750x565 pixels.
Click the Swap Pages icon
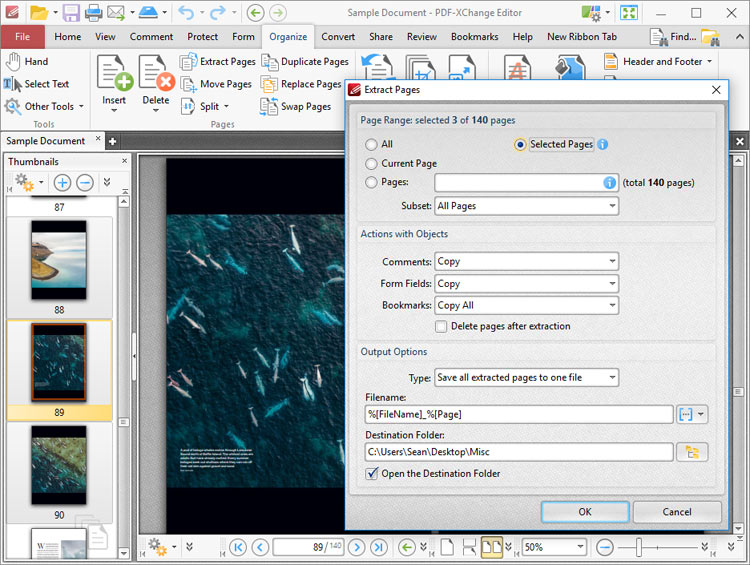(269, 106)
